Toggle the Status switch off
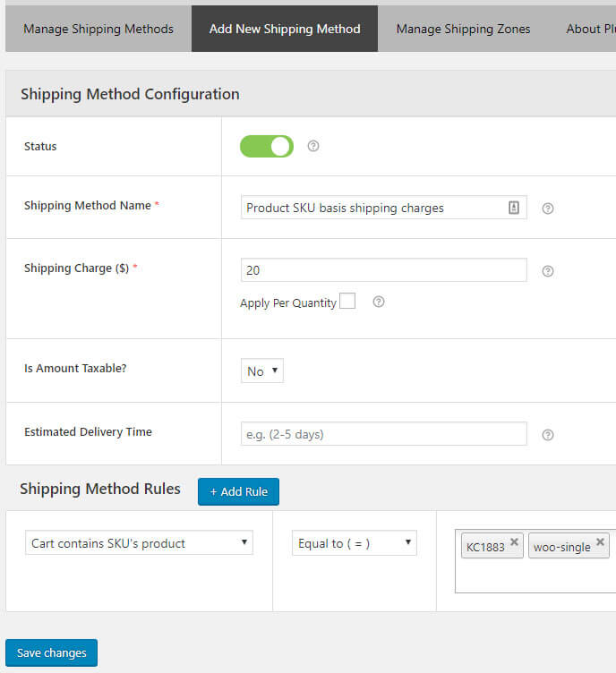Screen dimensions: 616x673 pos(266,146)
